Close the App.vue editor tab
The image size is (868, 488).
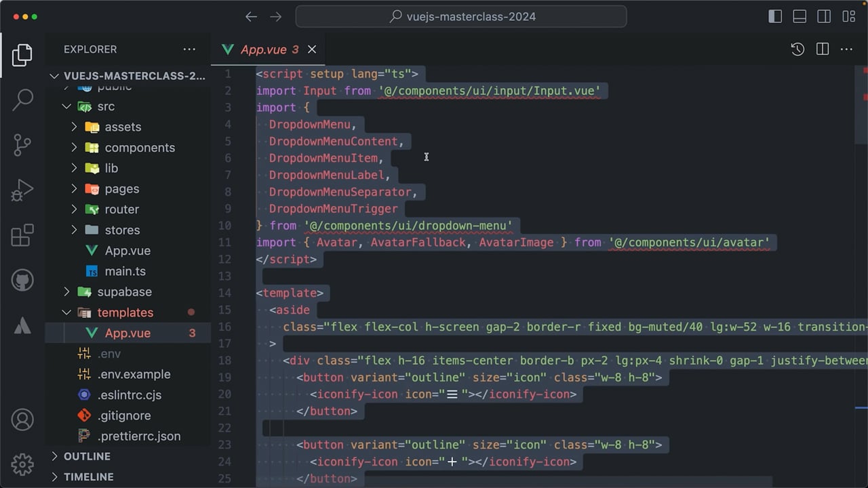coord(312,49)
